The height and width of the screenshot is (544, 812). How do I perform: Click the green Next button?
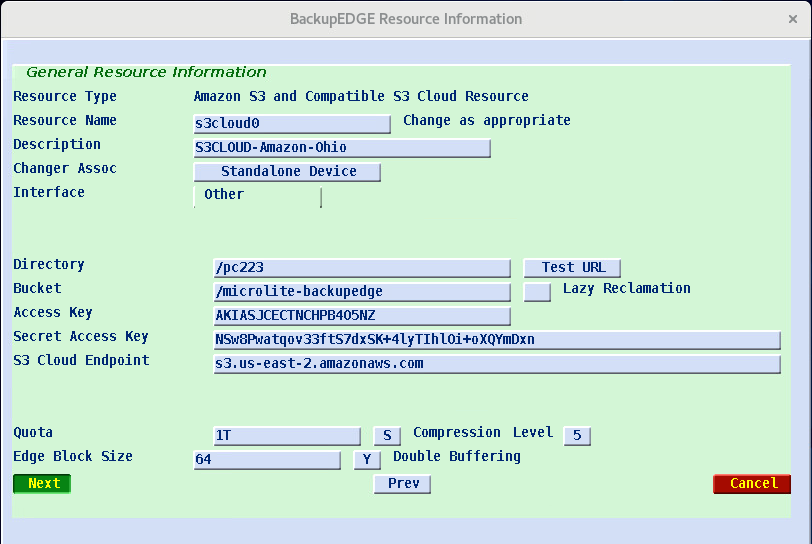[x=42, y=483]
